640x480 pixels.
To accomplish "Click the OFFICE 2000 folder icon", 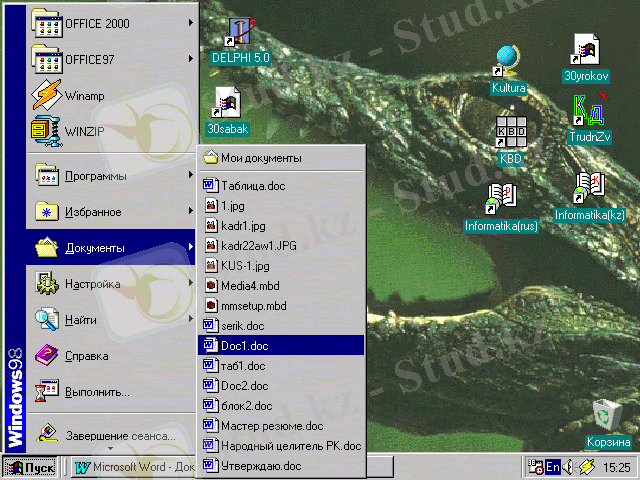I will (x=47, y=24).
